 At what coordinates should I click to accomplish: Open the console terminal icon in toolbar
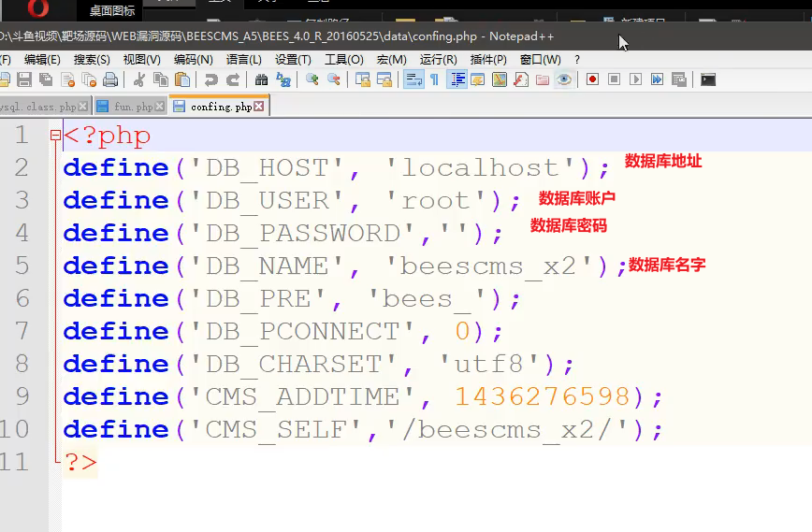pos(708,80)
